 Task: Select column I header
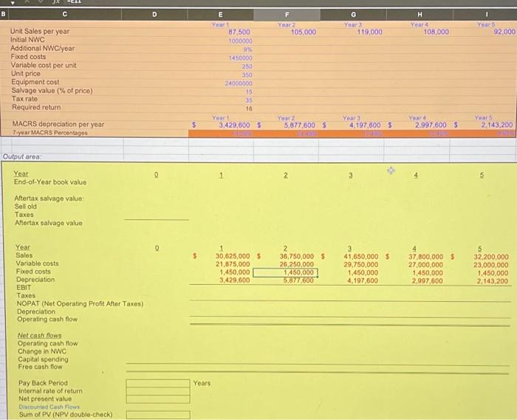coord(485,15)
